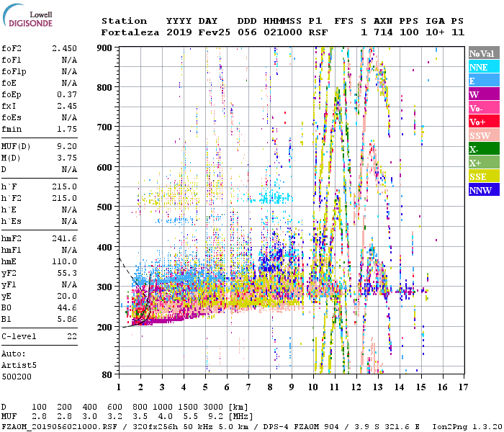This screenshot has width=504, height=432.
Task: Select the IGA value 10+
Action: click(435, 32)
